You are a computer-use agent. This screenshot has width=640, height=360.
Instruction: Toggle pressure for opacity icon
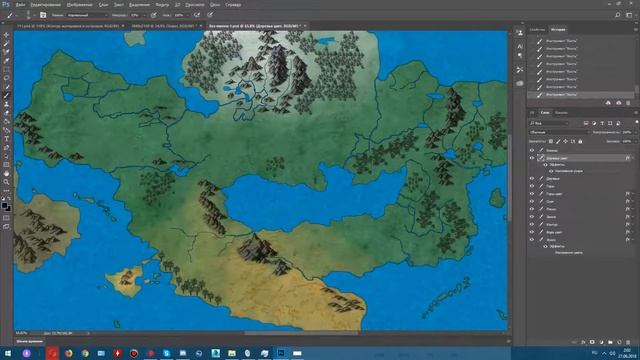153,15
